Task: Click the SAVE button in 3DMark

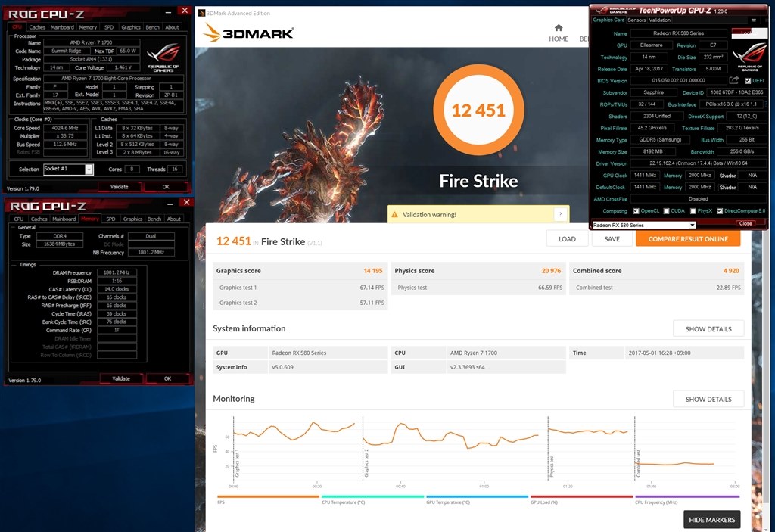Action: point(612,239)
